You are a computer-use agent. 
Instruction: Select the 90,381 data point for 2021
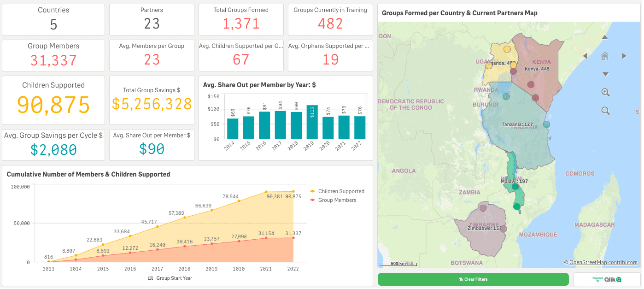click(266, 192)
